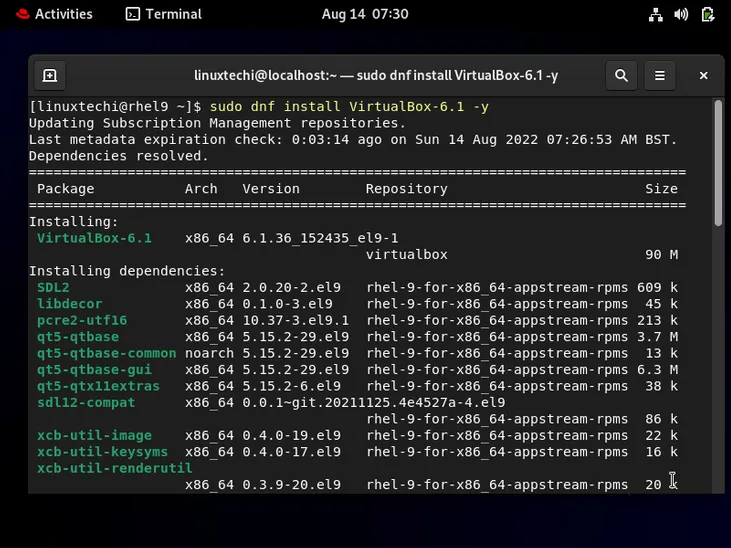Image resolution: width=731 pixels, height=548 pixels.
Task: Open the clock showing Aug 14 07:30
Action: tap(365, 14)
